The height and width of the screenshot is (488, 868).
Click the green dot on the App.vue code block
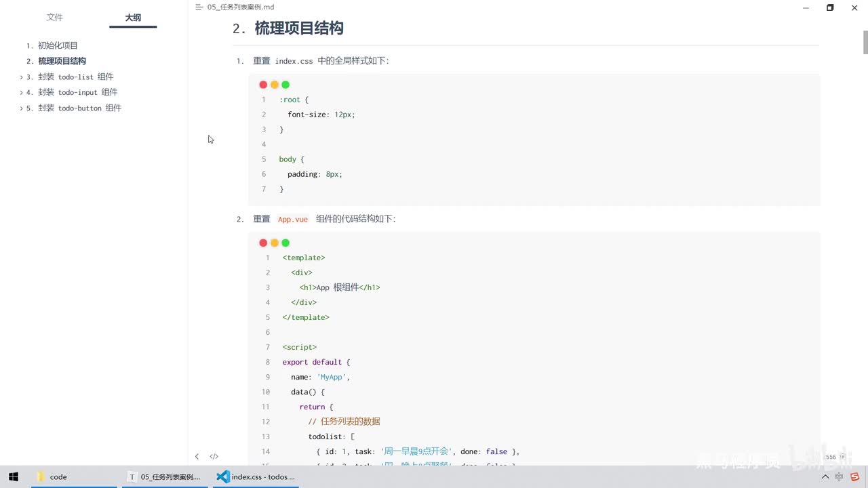tap(285, 243)
